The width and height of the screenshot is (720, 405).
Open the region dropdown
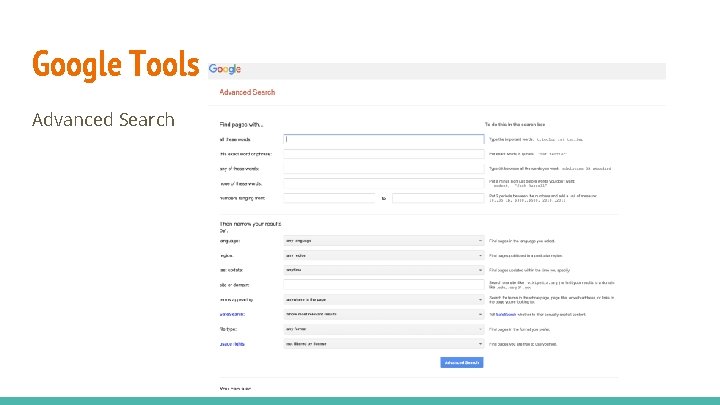coord(384,255)
